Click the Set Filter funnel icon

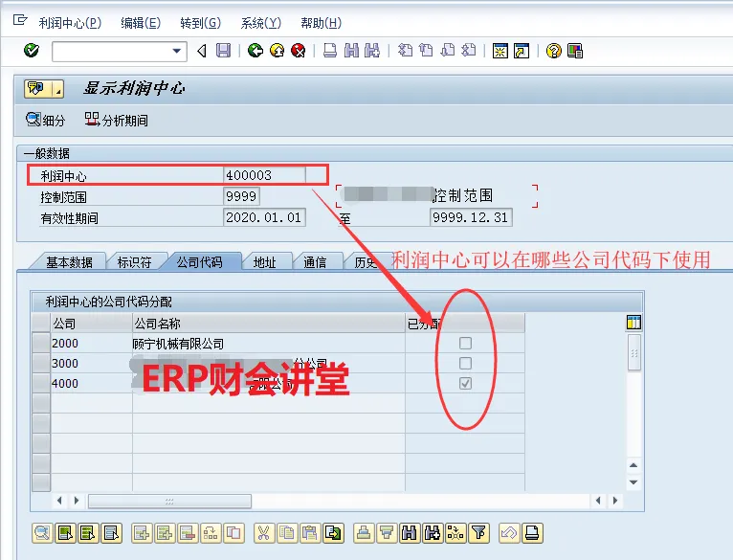point(478,533)
